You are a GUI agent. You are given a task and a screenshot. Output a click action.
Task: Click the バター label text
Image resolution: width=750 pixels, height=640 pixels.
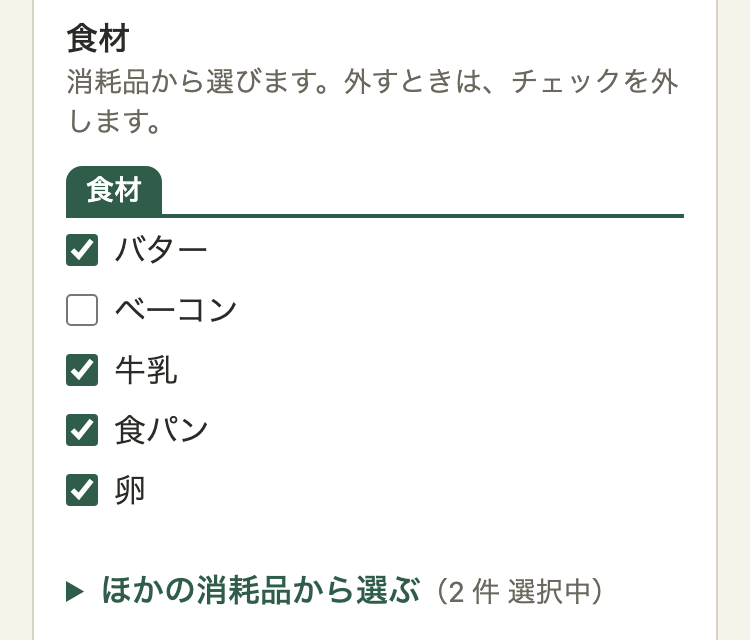(x=161, y=250)
